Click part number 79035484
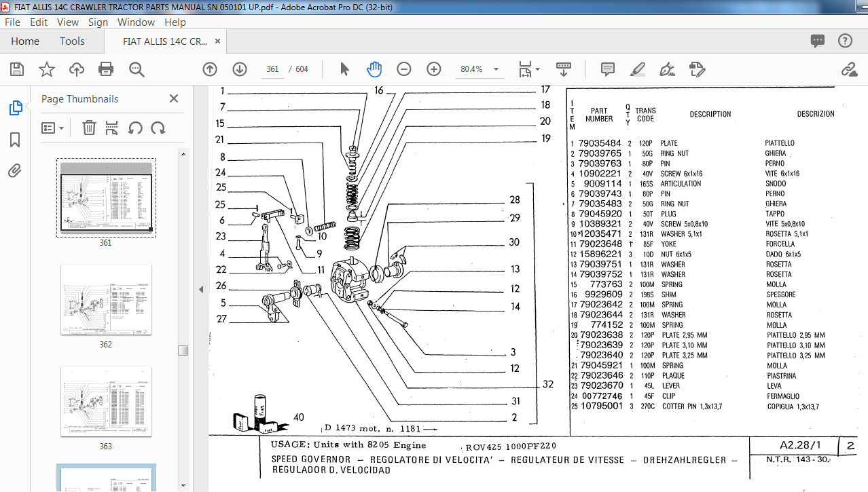This screenshot has height=492, width=868. pyautogui.click(x=600, y=143)
